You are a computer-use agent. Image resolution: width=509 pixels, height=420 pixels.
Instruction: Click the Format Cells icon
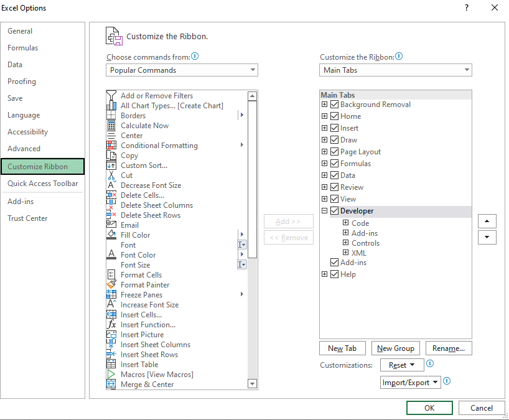pyautogui.click(x=111, y=274)
